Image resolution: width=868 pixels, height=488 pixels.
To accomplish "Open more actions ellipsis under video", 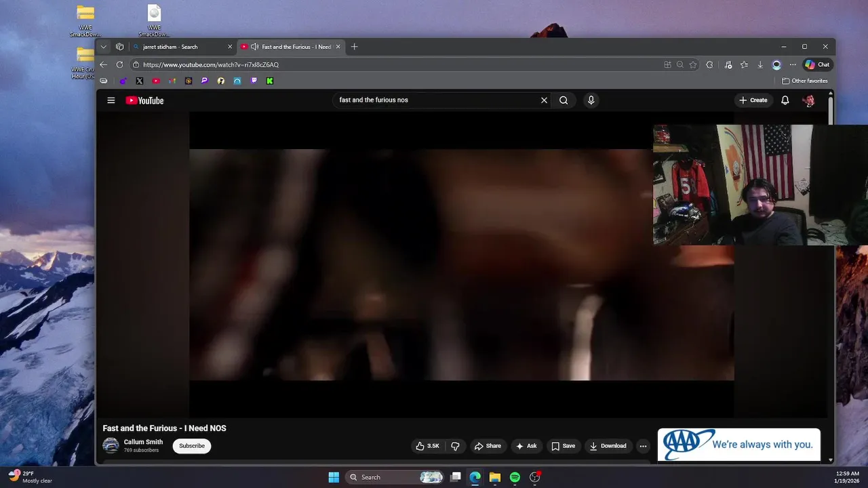I will pyautogui.click(x=643, y=446).
